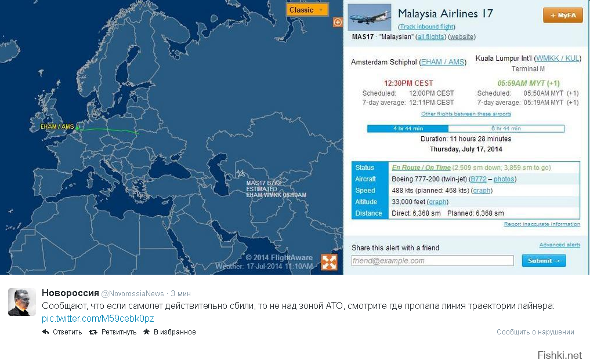
Task: Click the Новороссия profile avatar
Action: (22, 302)
